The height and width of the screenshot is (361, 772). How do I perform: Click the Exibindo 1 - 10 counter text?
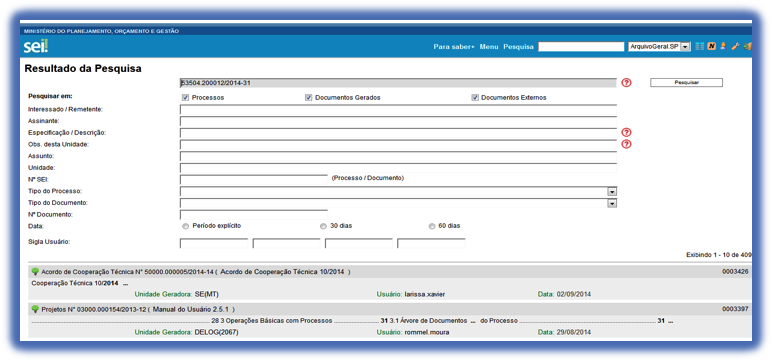point(719,255)
